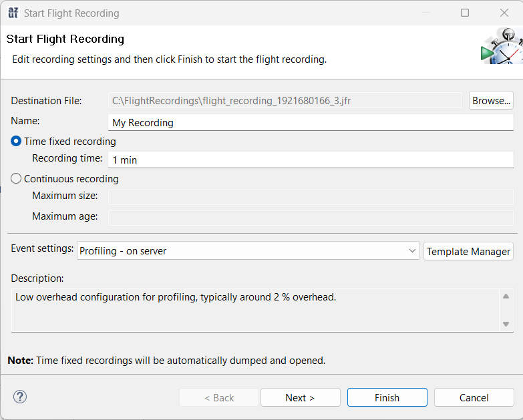Click the help question mark icon

pyautogui.click(x=20, y=397)
